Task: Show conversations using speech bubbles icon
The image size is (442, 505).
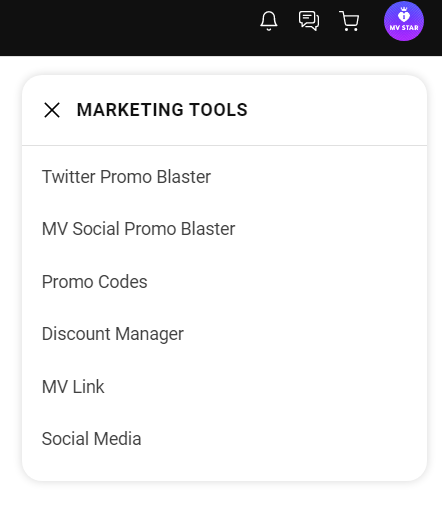Action: coord(309,21)
